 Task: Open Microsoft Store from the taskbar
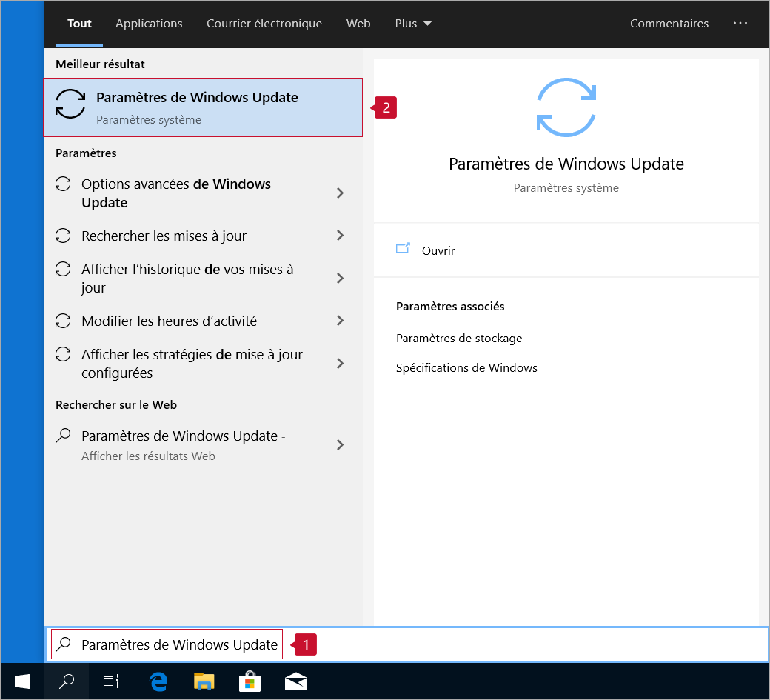(250, 681)
